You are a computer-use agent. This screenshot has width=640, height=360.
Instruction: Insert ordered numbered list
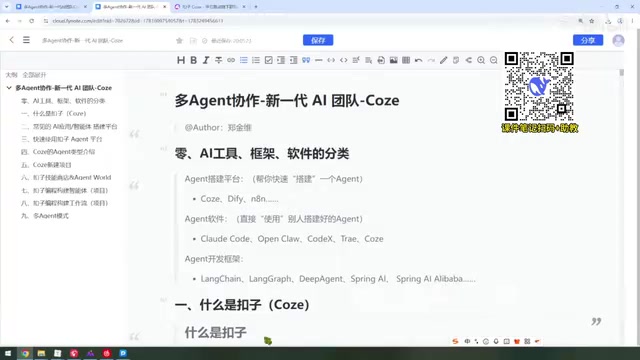coord(256,60)
